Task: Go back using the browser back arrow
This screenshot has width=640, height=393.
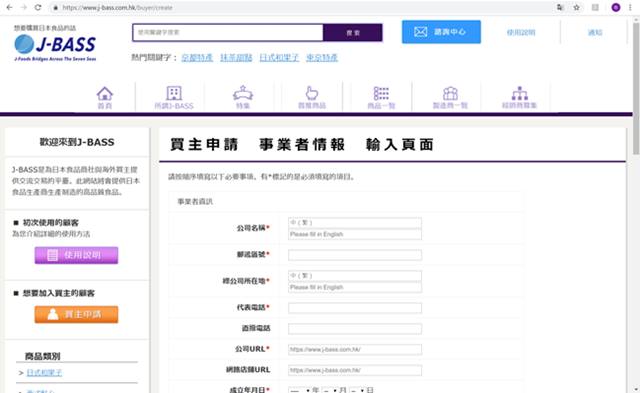Action: [9, 7]
